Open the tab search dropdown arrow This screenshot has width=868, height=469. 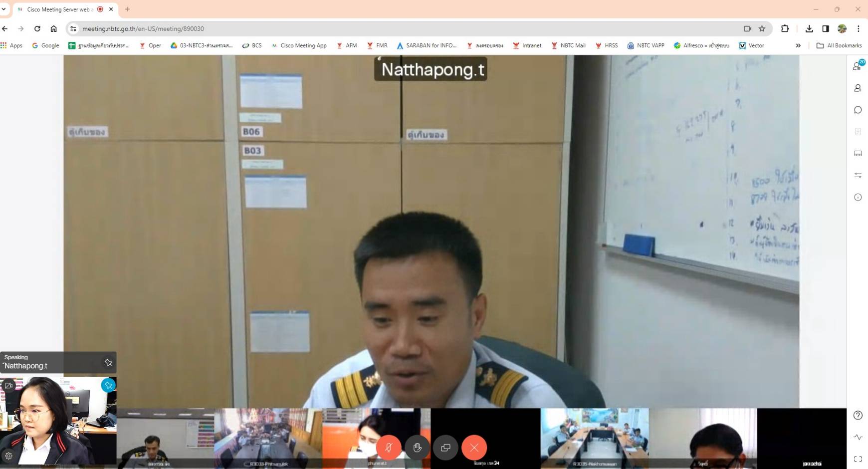tap(4, 9)
